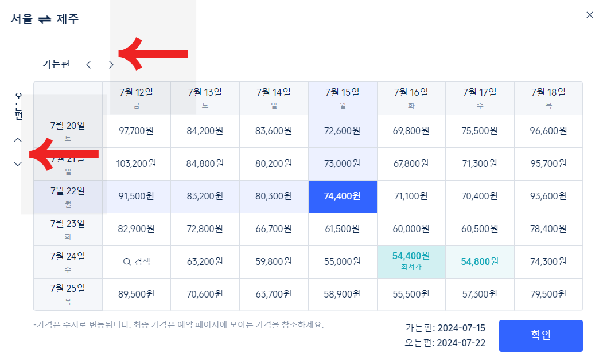Click the next-week arrow for departure dates
This screenshot has width=603, height=364.
111,64
